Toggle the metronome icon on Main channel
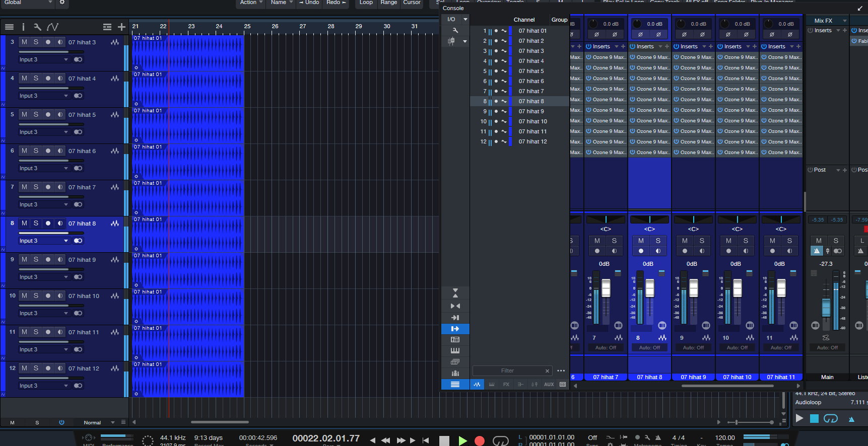868x446 pixels. point(817,251)
